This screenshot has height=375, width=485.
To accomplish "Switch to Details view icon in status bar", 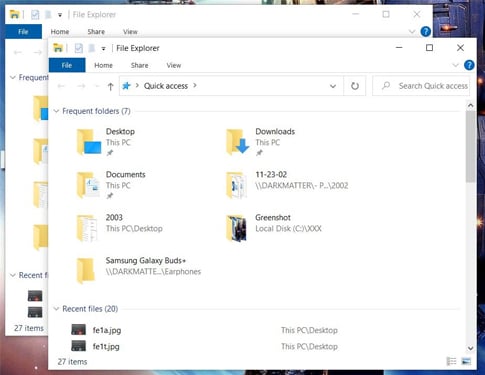I will (451, 361).
